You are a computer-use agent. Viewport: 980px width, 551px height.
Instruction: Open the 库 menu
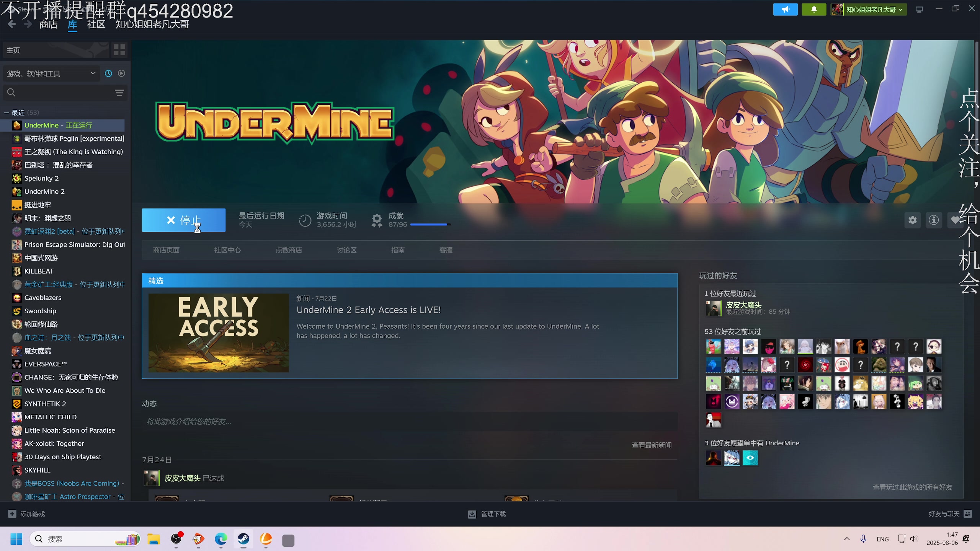pos(72,24)
